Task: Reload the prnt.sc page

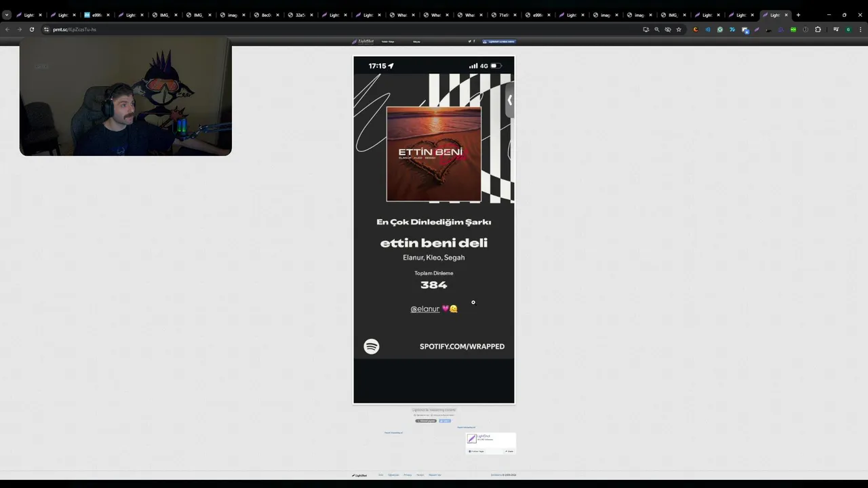Action: coord(31,29)
